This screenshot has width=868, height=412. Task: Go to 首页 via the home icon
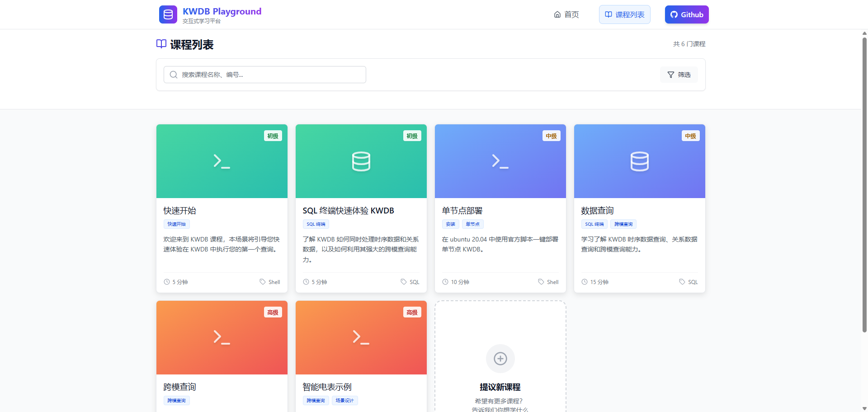(x=557, y=14)
